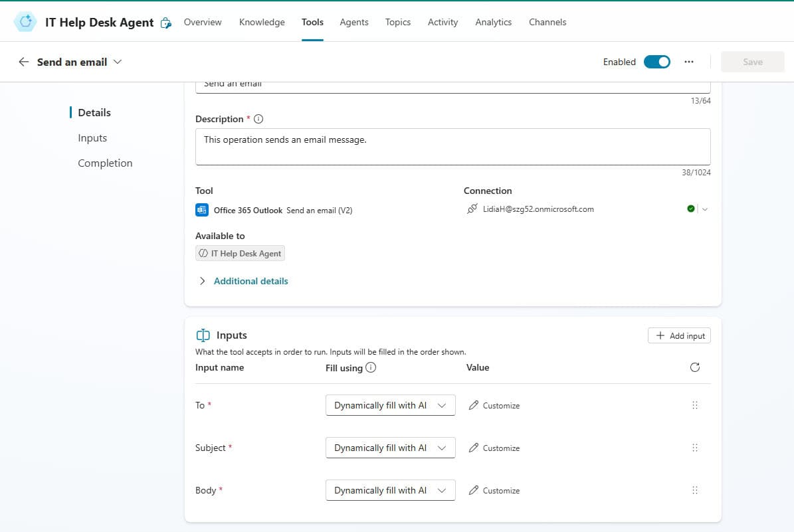
Task: Click the drag handle for Subject input
Action: [695, 448]
